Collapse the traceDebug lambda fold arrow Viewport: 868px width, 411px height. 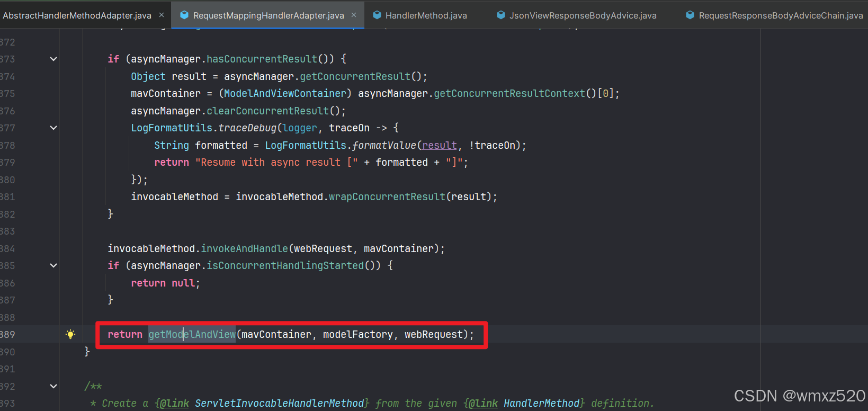pos(53,128)
